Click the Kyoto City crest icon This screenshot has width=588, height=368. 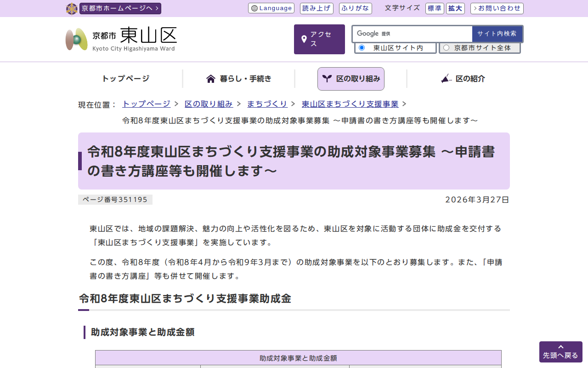pos(72,9)
